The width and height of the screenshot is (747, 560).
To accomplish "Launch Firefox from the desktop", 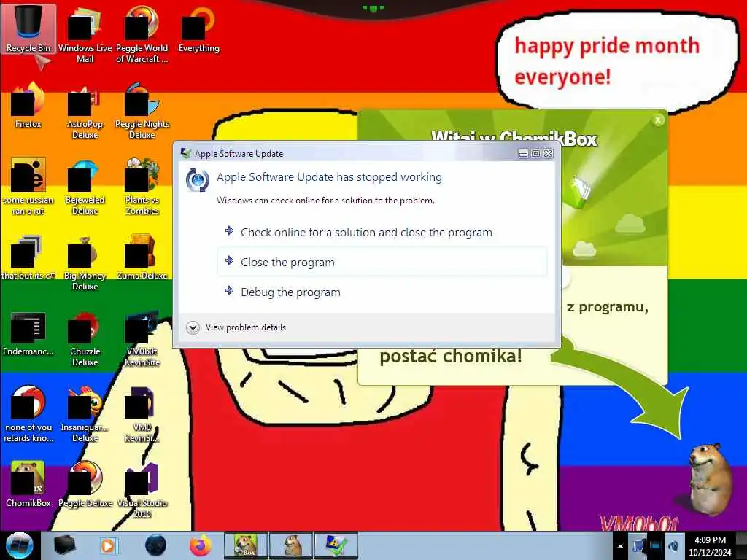I will click(28, 105).
